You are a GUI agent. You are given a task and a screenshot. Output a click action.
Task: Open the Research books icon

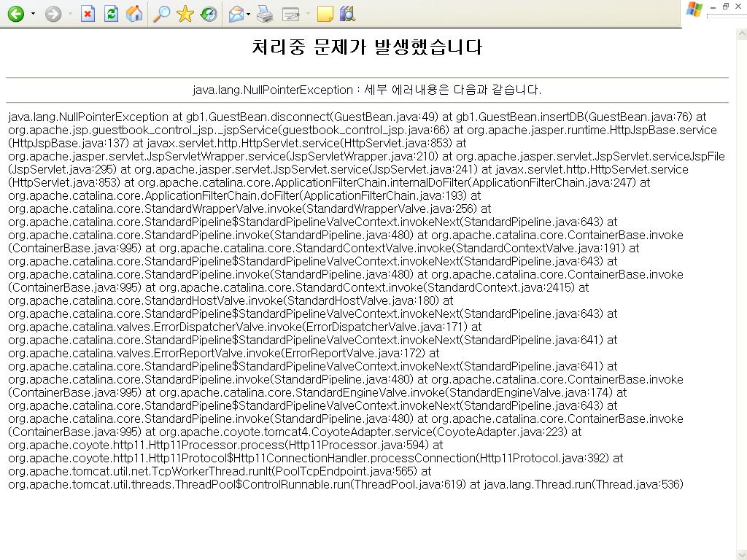pos(347,14)
